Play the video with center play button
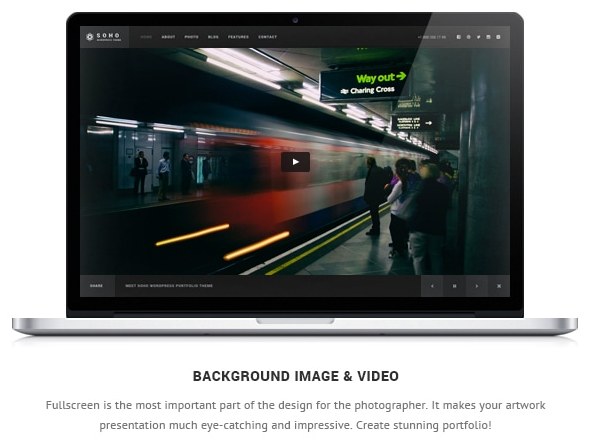The width and height of the screenshot is (590, 444). click(295, 162)
